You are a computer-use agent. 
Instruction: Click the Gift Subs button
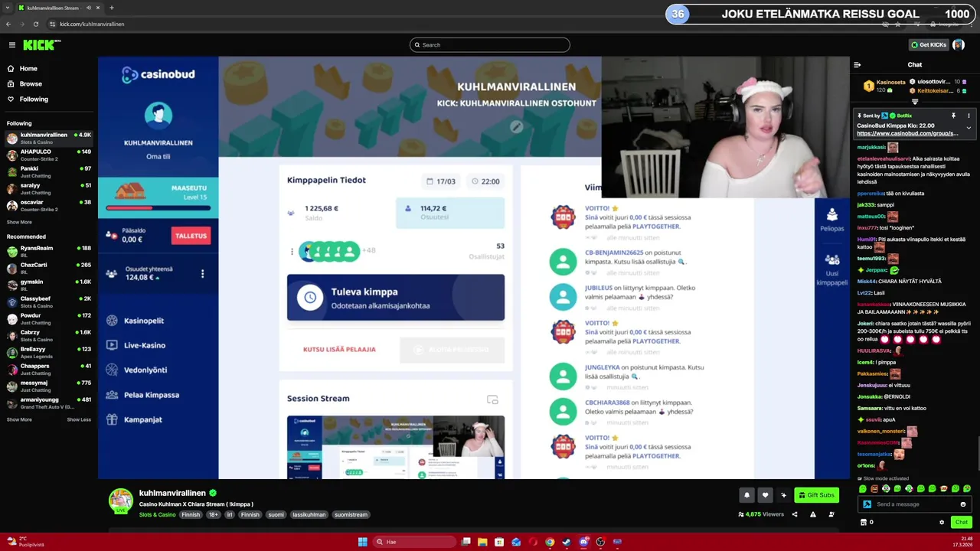point(816,495)
